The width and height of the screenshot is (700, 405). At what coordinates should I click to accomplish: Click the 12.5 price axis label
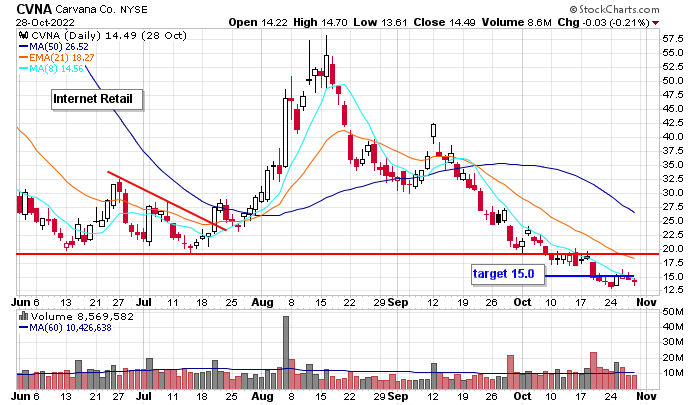tap(673, 290)
